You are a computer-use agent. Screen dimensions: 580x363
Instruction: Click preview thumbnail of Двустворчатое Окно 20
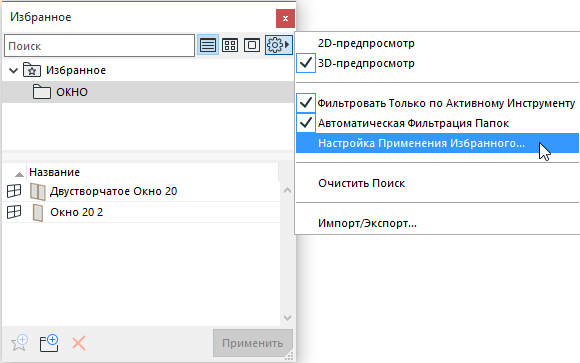tap(37, 191)
